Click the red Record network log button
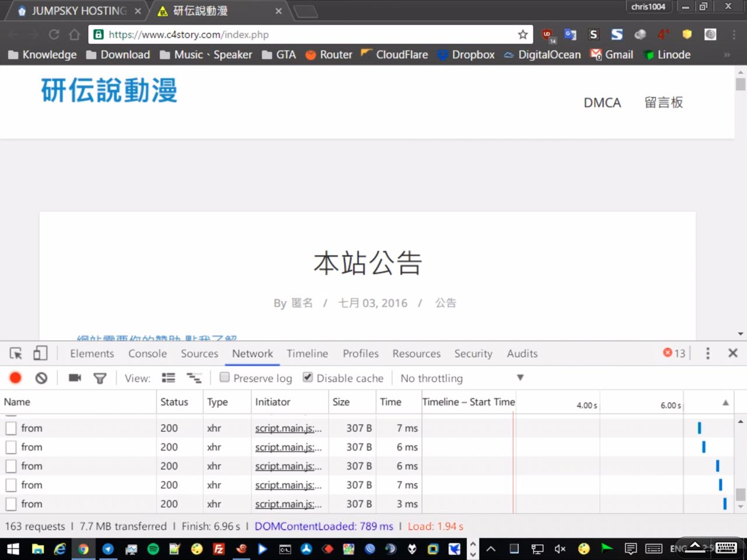The height and width of the screenshot is (560, 747). point(16,378)
